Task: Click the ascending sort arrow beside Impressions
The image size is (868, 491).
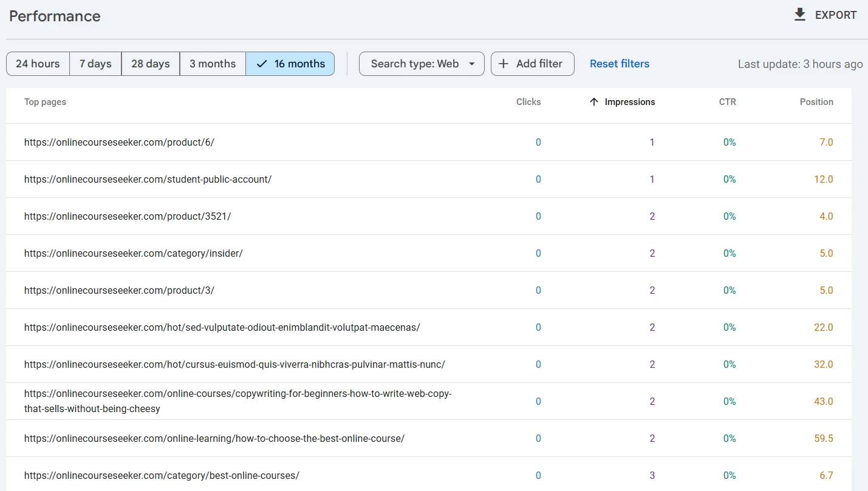Action: click(594, 102)
